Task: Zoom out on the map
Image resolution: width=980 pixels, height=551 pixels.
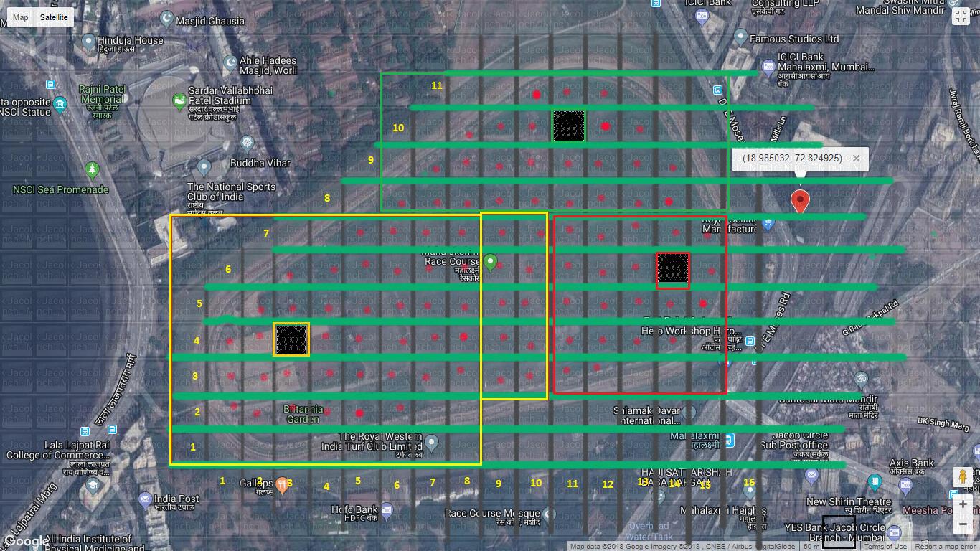Action: [x=963, y=524]
